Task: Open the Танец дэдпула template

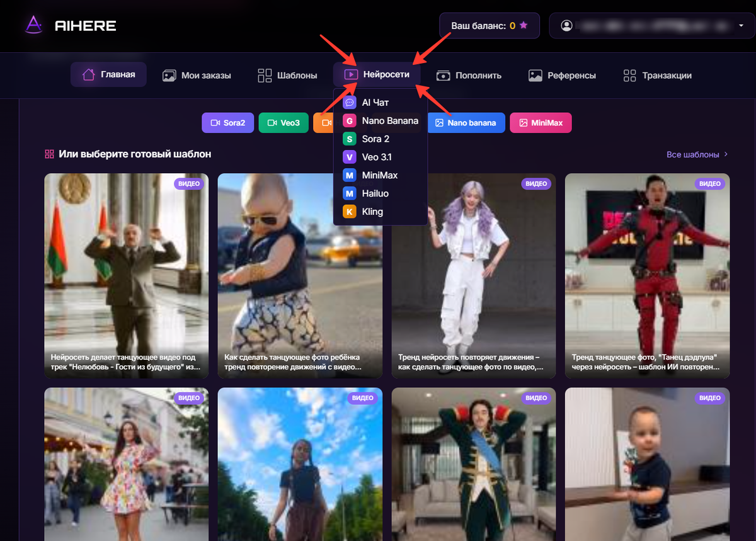Action: pyautogui.click(x=648, y=276)
